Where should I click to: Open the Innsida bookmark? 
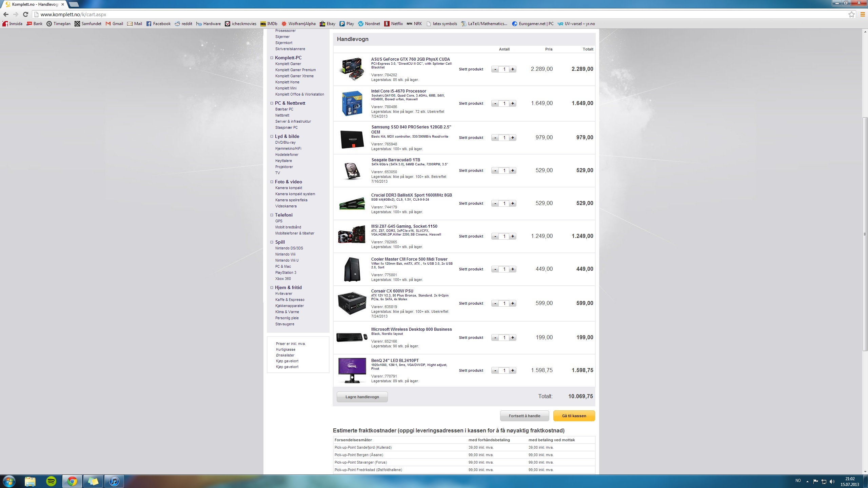click(x=13, y=24)
